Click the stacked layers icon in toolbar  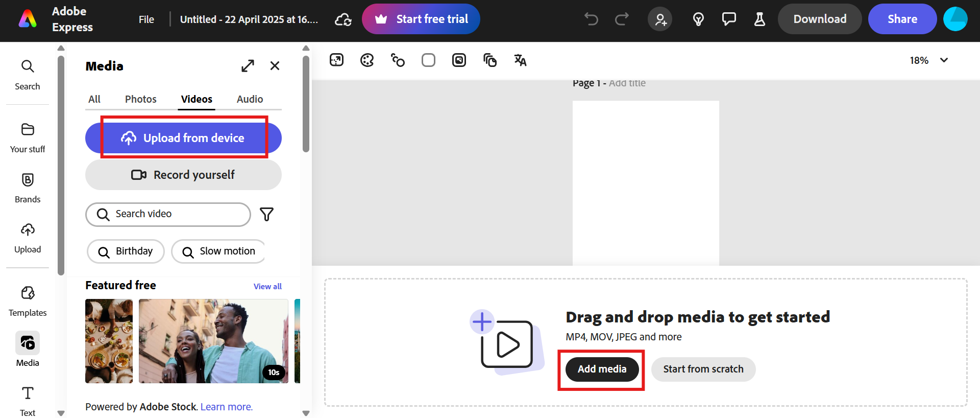[490, 60]
